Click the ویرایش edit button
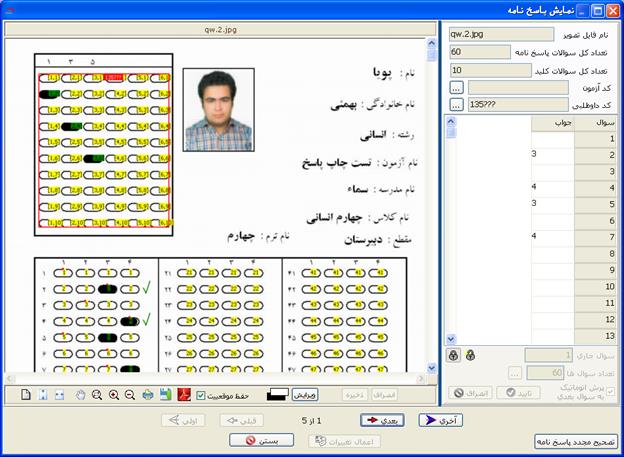624x457 pixels. point(305,395)
